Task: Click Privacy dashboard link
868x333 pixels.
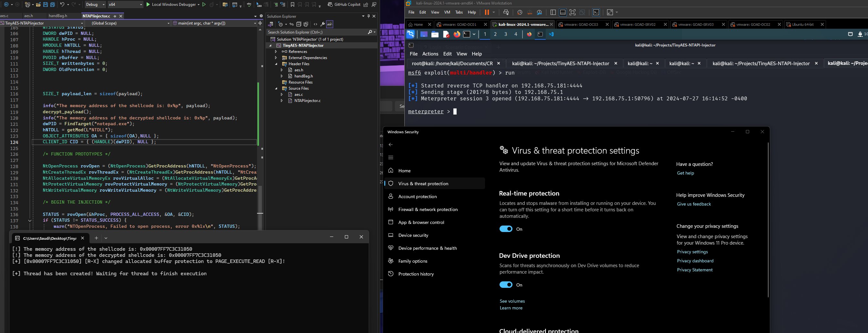Action: point(695,261)
